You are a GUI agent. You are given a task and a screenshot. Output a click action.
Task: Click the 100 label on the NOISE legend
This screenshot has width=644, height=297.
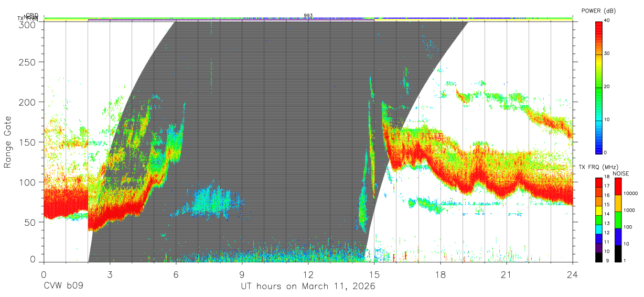coord(627,227)
